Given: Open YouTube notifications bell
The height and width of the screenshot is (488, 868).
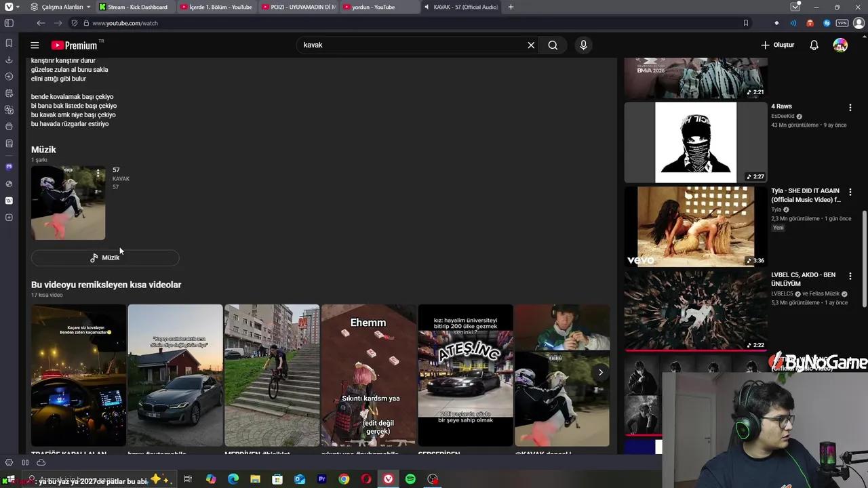Looking at the screenshot, I should pos(814,45).
